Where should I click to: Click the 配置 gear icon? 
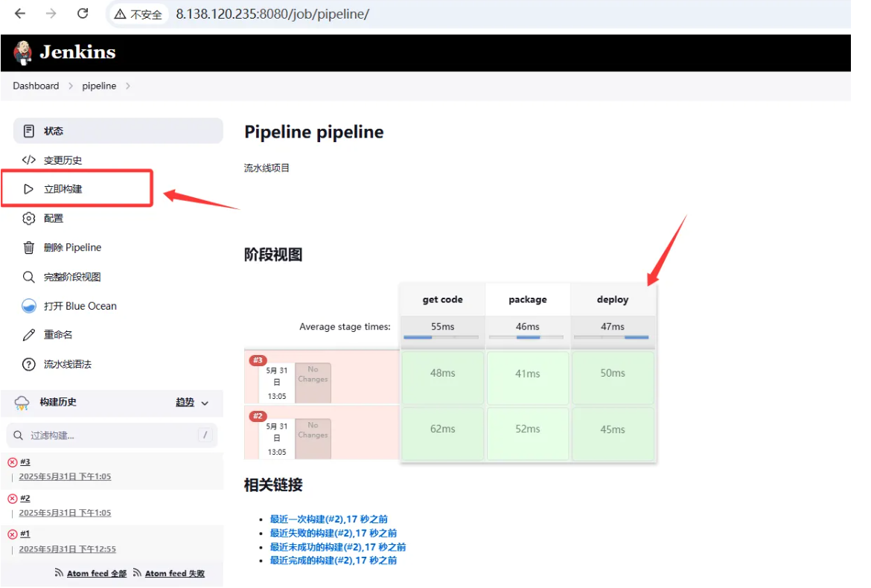[29, 218]
